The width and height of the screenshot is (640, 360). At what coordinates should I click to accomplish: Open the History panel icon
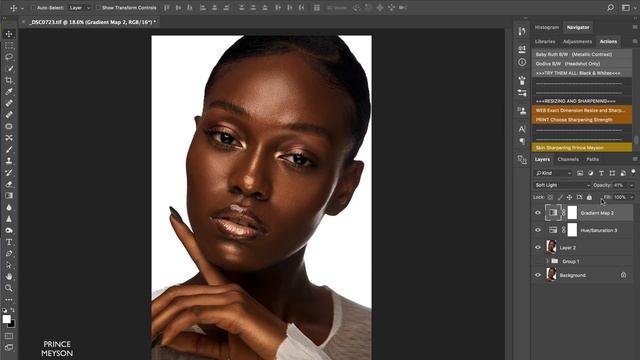522,31
